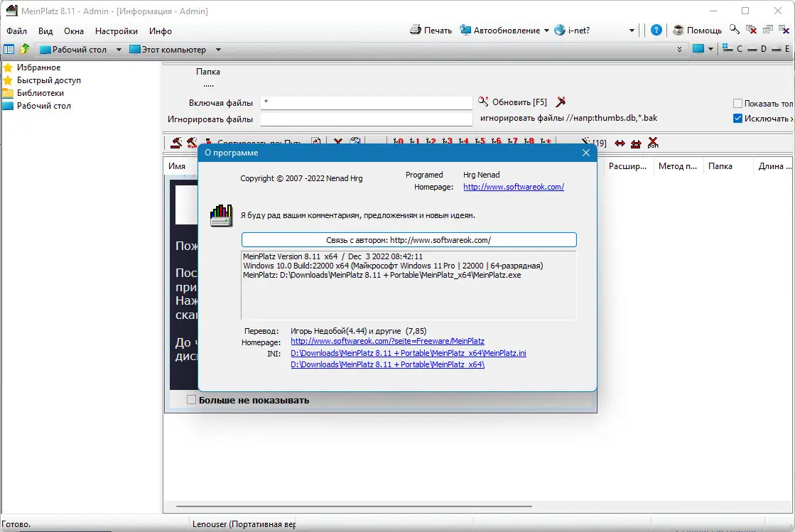Click the cascade windows icon in top toolbar
This screenshot has width=795, height=532.
pos(767,29)
